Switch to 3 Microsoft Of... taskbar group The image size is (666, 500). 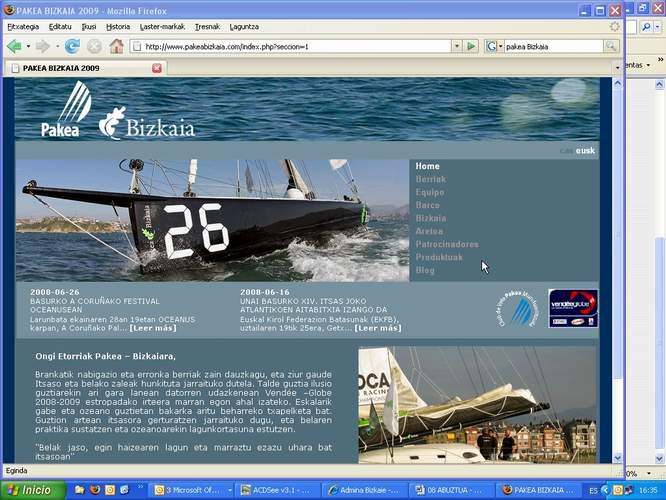[193, 490]
